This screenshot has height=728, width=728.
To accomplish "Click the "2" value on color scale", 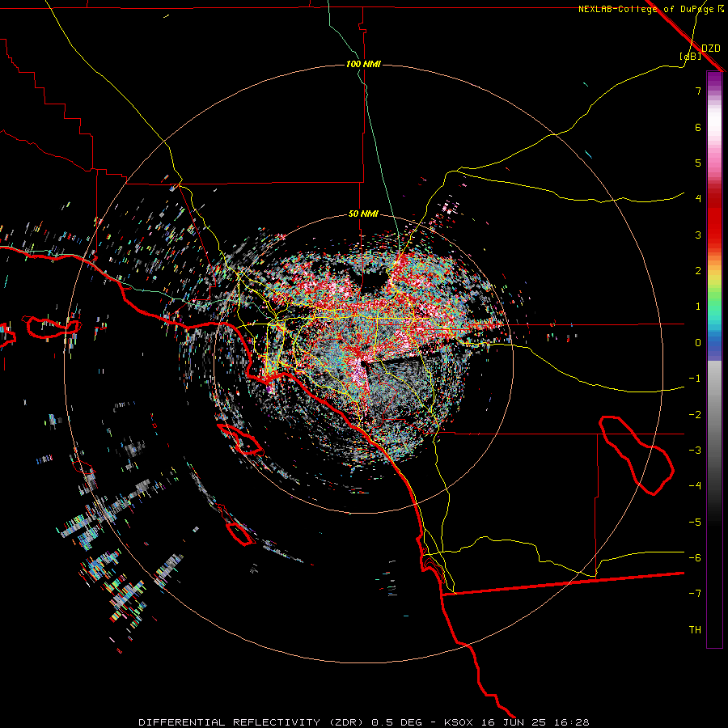I will pos(698,271).
